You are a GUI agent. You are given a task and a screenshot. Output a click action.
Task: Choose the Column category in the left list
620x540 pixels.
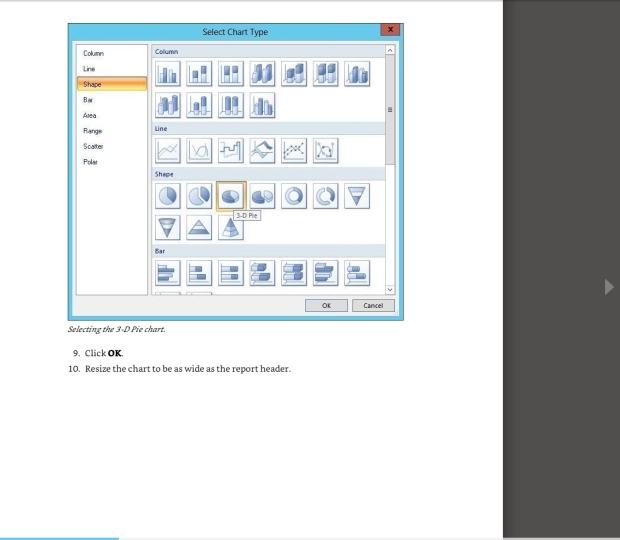(x=93, y=53)
